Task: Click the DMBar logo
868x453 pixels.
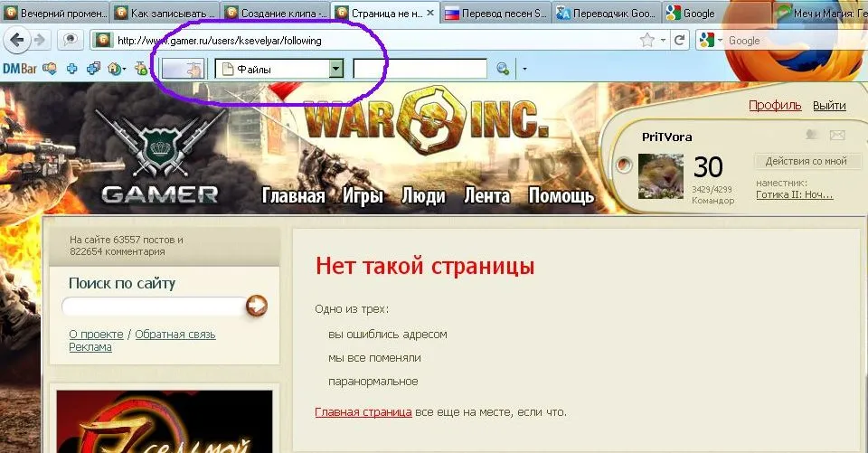Action: pos(19,68)
